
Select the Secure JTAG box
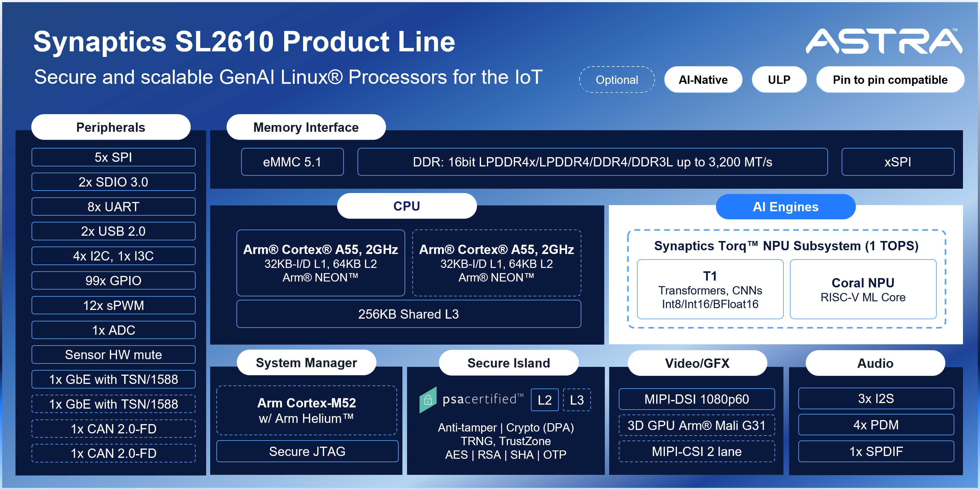tap(307, 451)
